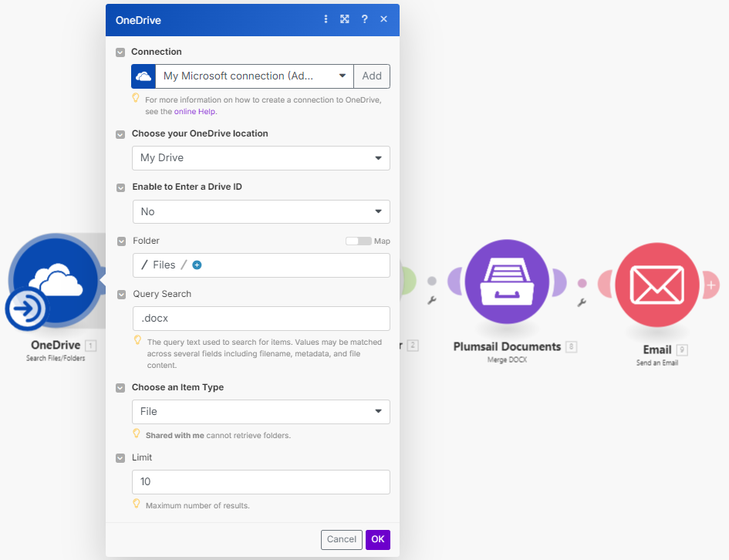729x560 pixels.
Task: Click the wrench icon before Plumsail Documents
Action: pyautogui.click(x=432, y=300)
